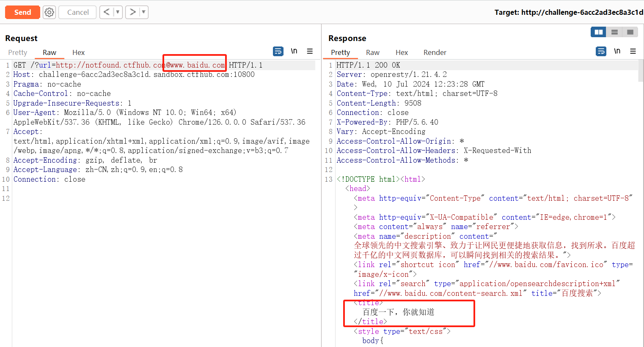Toggle word wrap icon in Response pane
Image resolution: width=644 pixels, height=347 pixels.
pos(601,51)
